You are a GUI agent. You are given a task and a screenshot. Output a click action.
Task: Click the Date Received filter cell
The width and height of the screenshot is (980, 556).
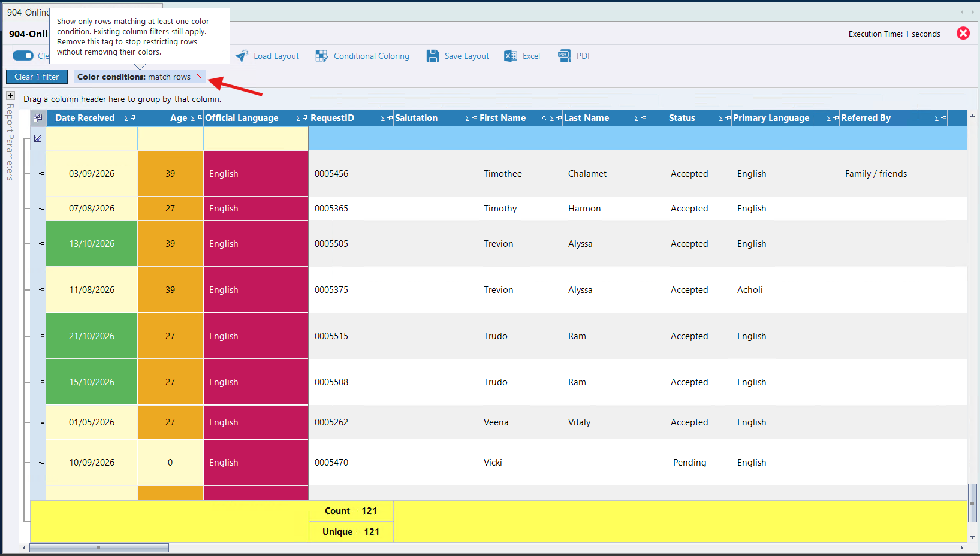click(92, 138)
